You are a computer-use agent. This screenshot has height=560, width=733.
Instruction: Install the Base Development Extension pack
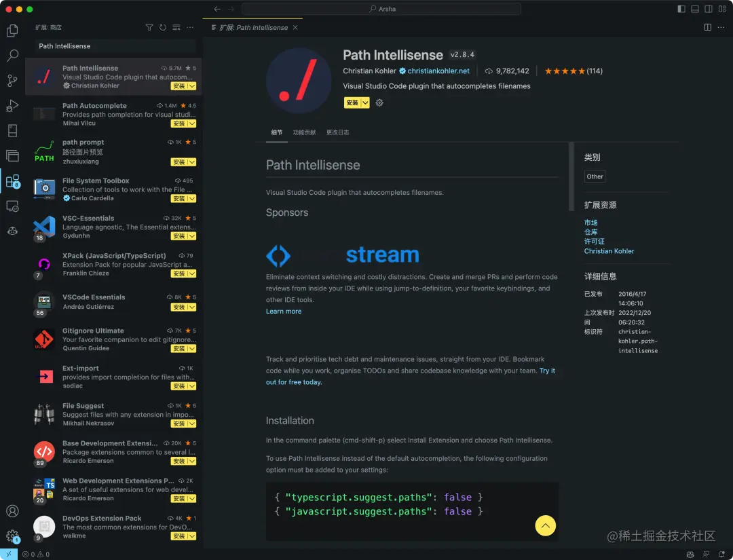(179, 461)
